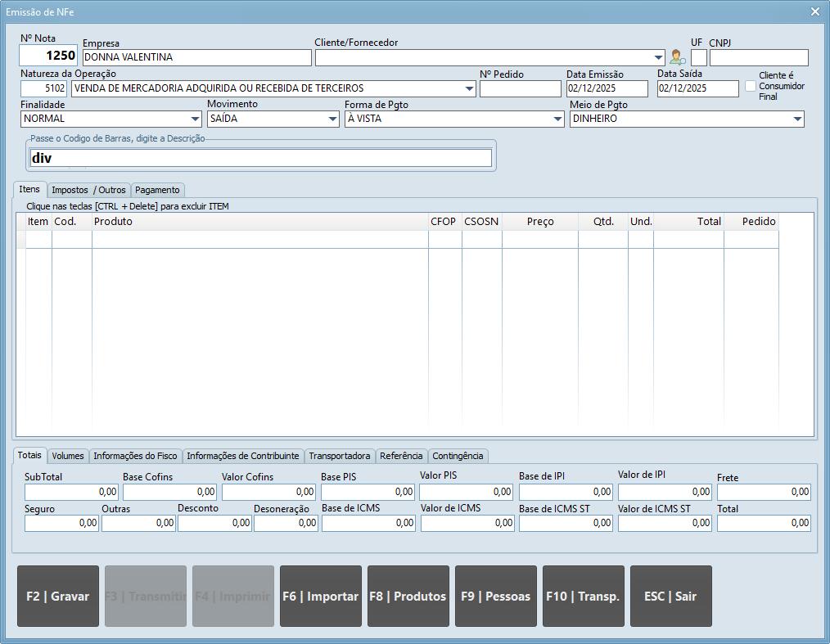
Task: Open the Informações do Fisco tab
Action: [x=135, y=456]
